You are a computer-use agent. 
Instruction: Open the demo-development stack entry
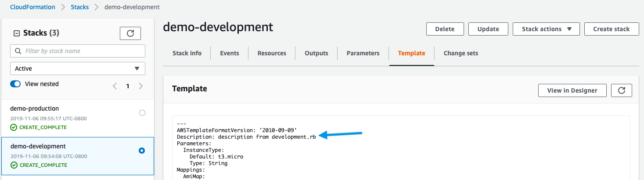pyautogui.click(x=78, y=156)
